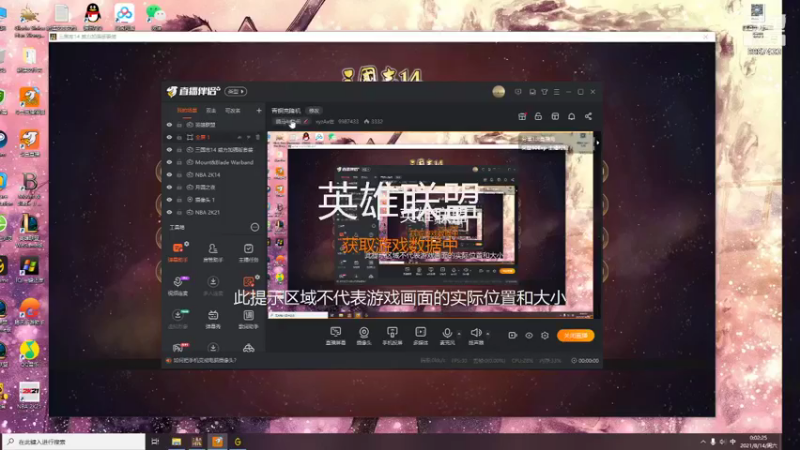Hide the Mount&Blade Warband source
Image resolution: width=800 pixels, height=450 pixels.
coord(169,162)
